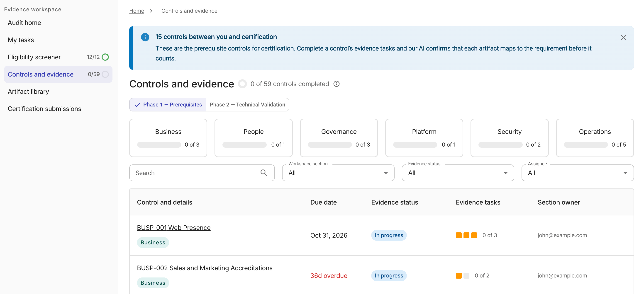Viewport: 644px width, 294px height.
Task: Select the Security category card
Action: (x=510, y=138)
